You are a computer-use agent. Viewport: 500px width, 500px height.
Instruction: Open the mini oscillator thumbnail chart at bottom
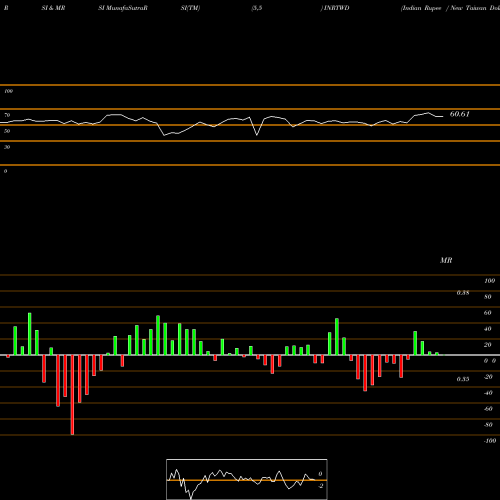click(247, 479)
